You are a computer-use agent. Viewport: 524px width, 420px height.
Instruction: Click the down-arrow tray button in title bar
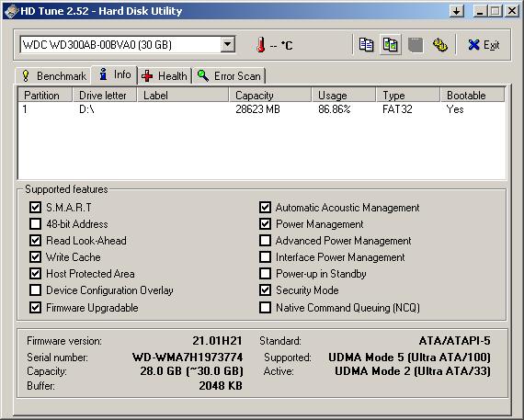(x=457, y=11)
